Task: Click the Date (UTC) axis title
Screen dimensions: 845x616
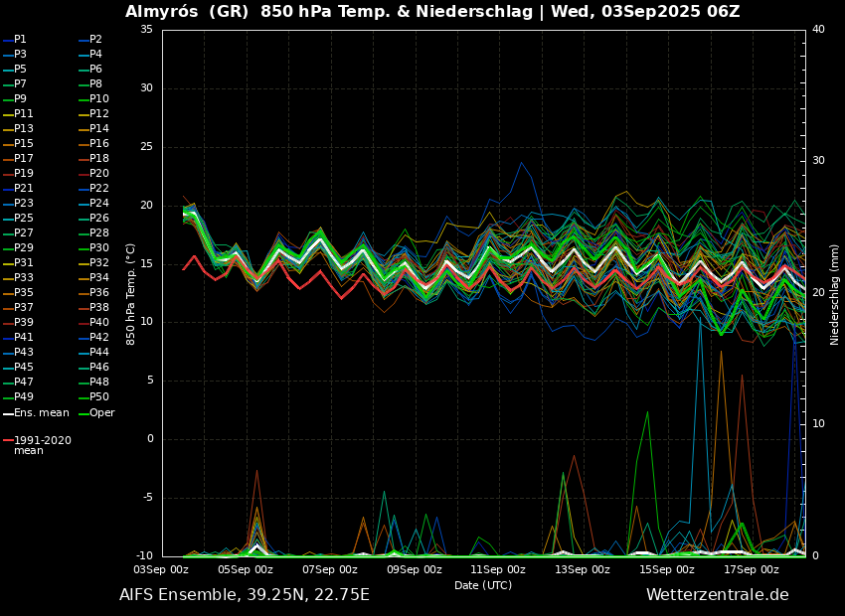Action: [x=483, y=585]
